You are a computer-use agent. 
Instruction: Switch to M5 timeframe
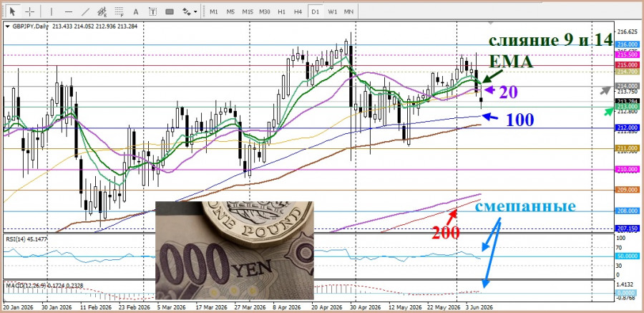(x=231, y=11)
